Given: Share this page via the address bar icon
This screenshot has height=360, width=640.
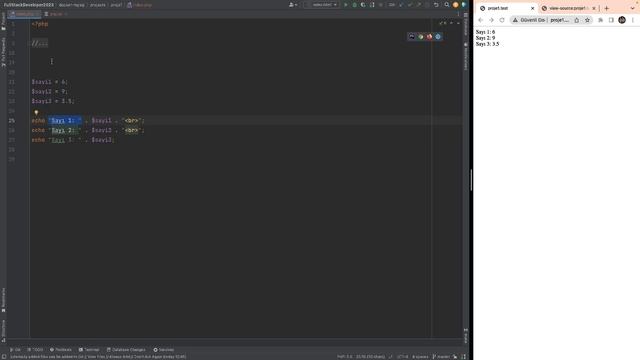Looking at the screenshot, I should coord(577,20).
